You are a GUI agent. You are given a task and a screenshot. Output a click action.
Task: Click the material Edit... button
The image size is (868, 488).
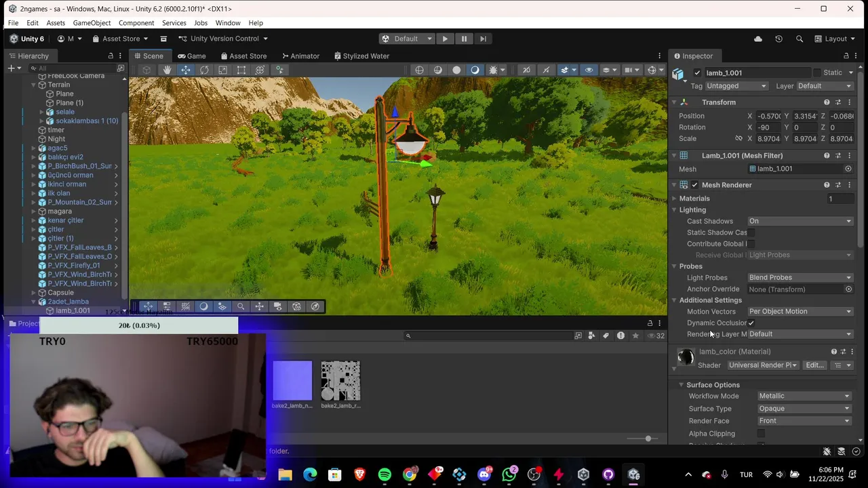pyautogui.click(x=814, y=365)
